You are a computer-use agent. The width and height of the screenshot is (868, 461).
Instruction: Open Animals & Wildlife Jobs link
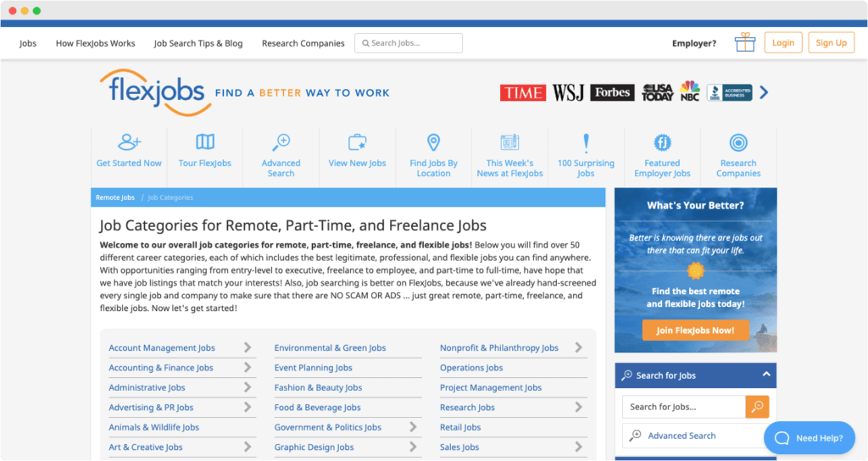click(154, 427)
